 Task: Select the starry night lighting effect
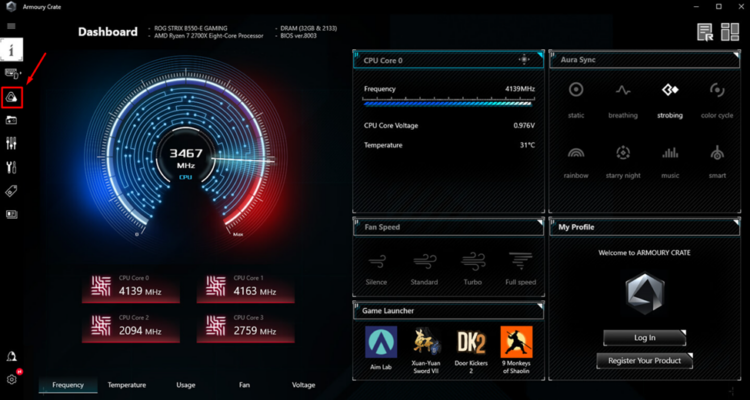pyautogui.click(x=623, y=161)
